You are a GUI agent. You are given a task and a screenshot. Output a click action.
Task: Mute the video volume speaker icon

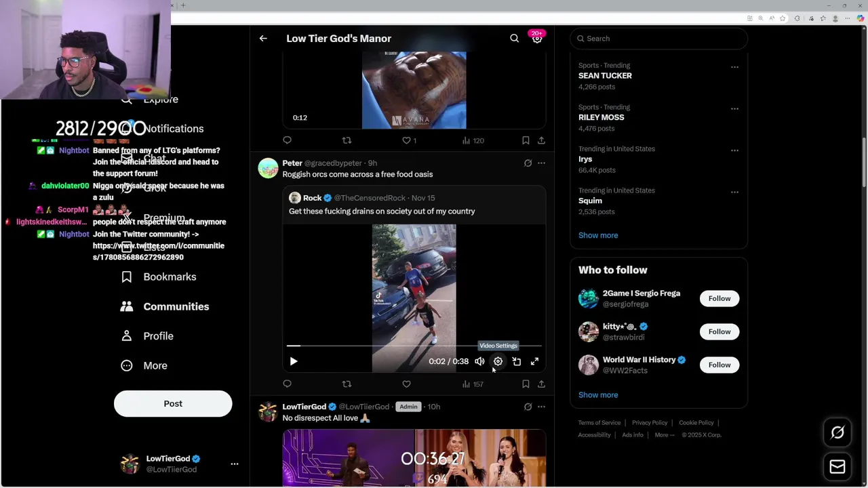(x=479, y=361)
